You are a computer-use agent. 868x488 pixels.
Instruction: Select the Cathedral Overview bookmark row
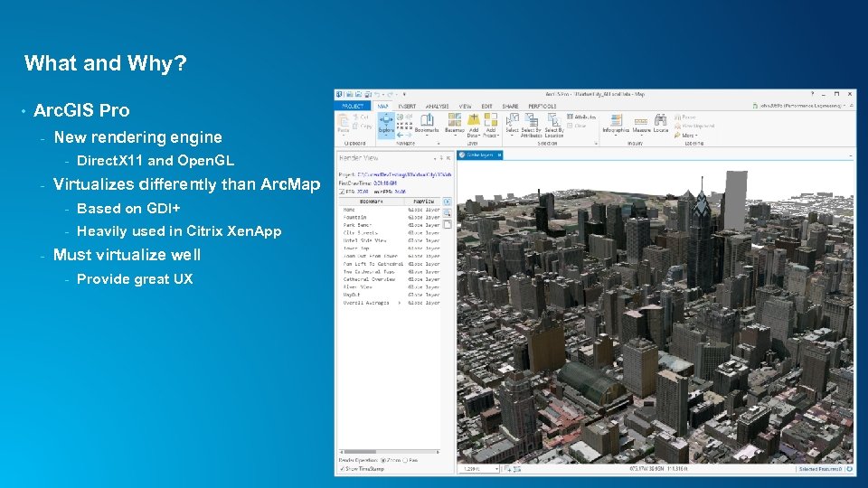[390, 279]
